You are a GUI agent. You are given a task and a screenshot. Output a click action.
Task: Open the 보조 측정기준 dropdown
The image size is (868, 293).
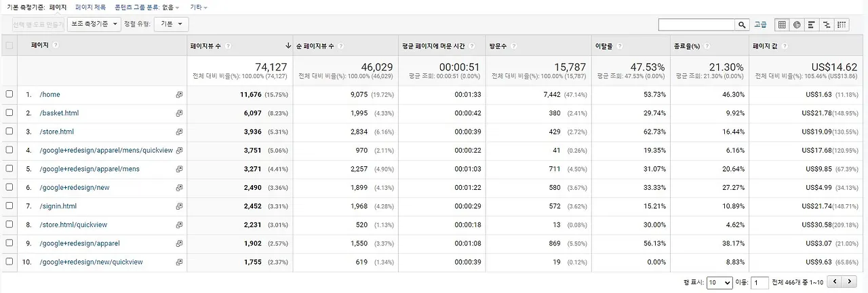pyautogui.click(x=94, y=24)
